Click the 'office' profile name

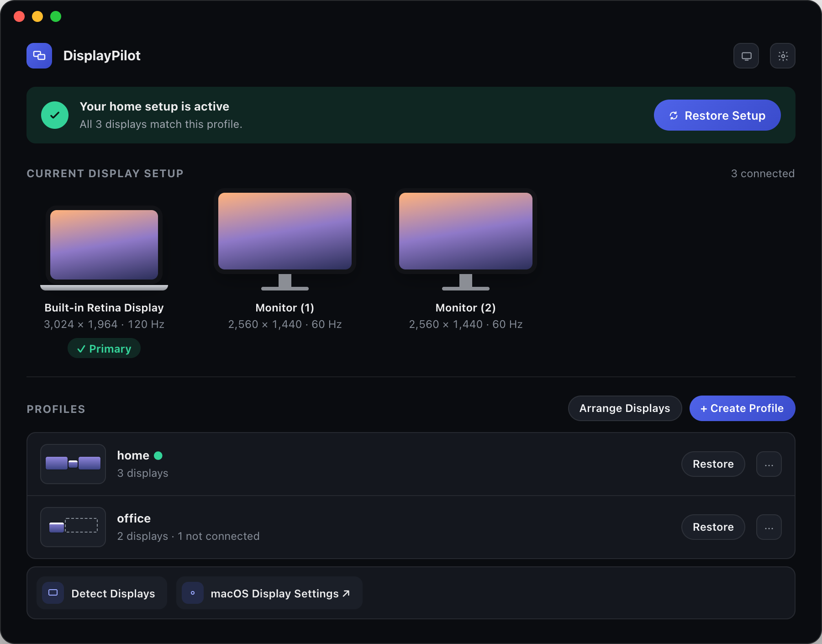coord(134,518)
